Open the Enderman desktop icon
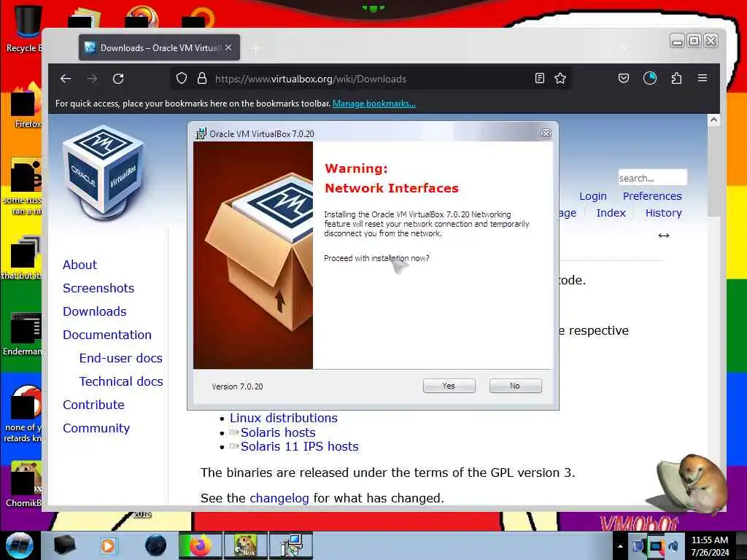 (x=24, y=334)
